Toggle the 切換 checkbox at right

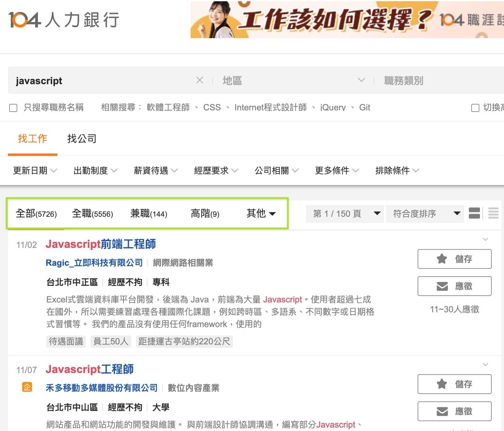pos(475,108)
